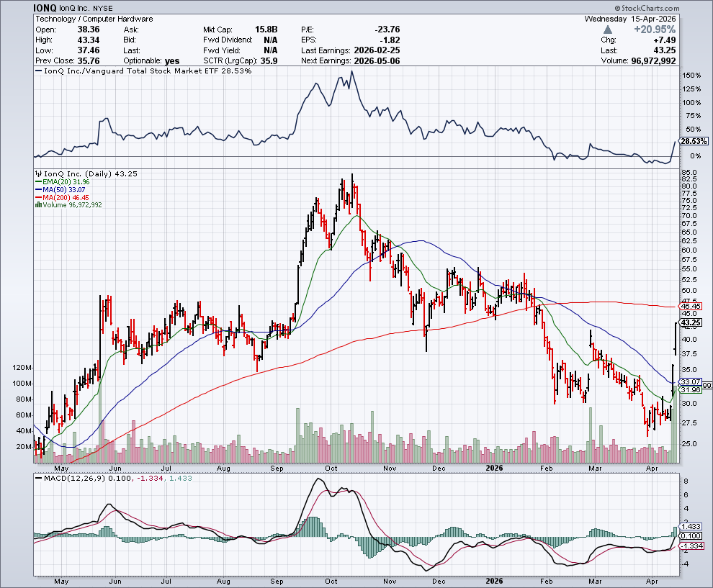This screenshot has height=588, width=713.
Task: Click the green EMA(20) legend line marker
Action: point(39,182)
